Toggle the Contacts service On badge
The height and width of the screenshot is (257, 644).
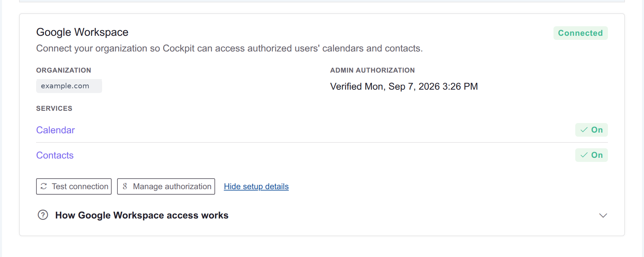click(591, 155)
